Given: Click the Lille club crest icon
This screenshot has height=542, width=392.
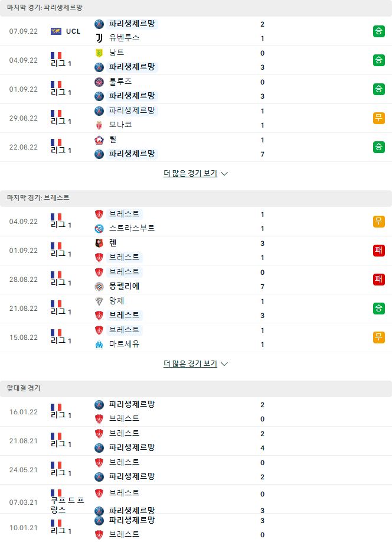Looking at the screenshot, I should [99, 140].
